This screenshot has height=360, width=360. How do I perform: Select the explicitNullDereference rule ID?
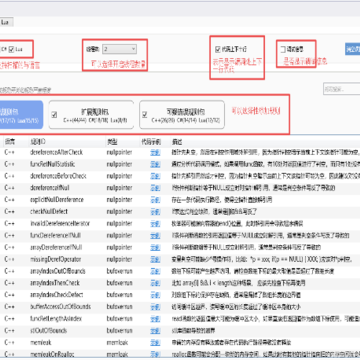[x=57, y=200]
